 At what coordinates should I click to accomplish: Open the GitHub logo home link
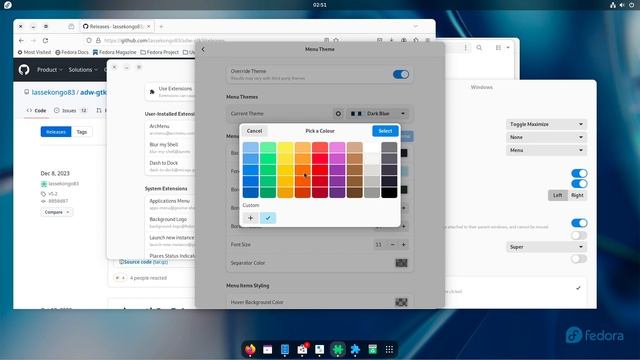(24, 70)
